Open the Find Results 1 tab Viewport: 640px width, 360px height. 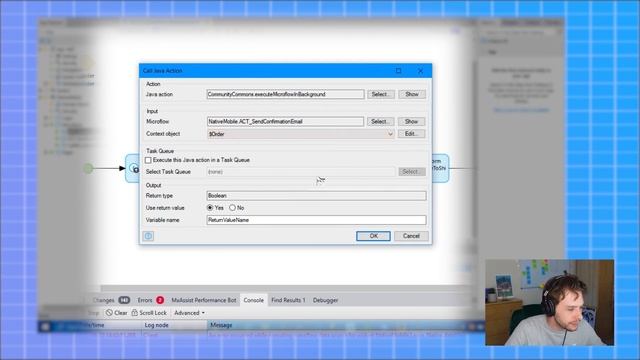(288, 300)
